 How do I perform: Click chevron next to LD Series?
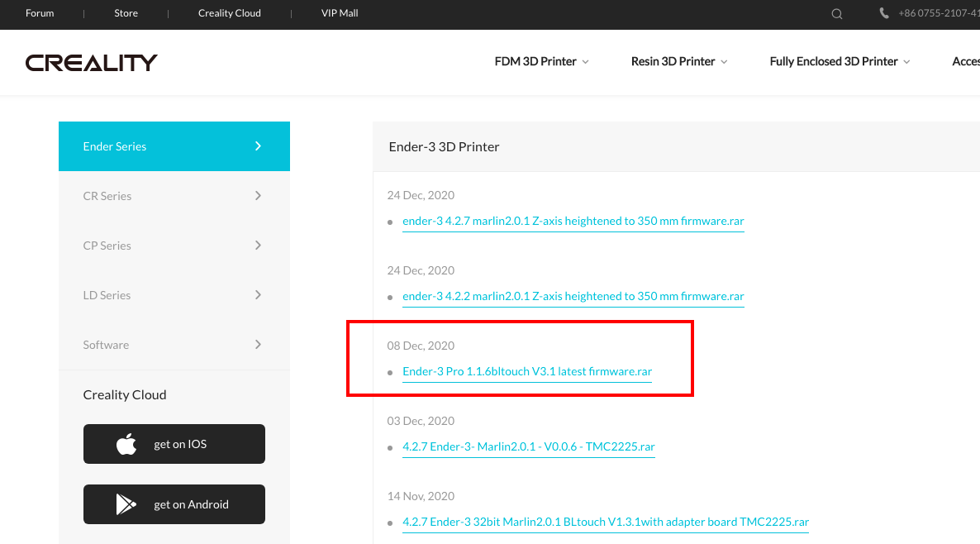pos(258,294)
